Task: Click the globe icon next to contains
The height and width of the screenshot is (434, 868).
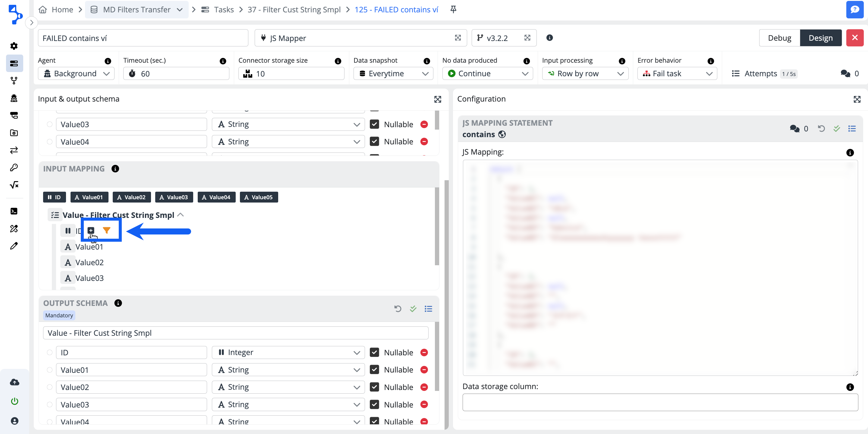Action: (x=502, y=134)
